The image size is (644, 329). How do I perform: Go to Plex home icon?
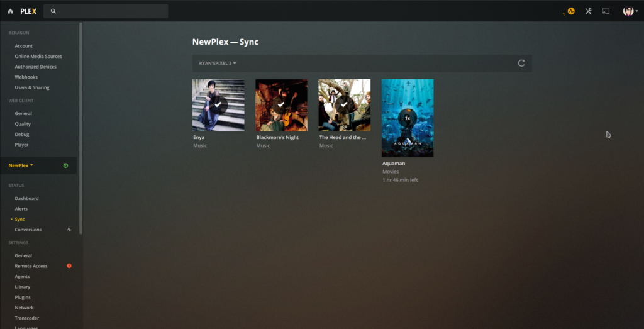tap(10, 11)
